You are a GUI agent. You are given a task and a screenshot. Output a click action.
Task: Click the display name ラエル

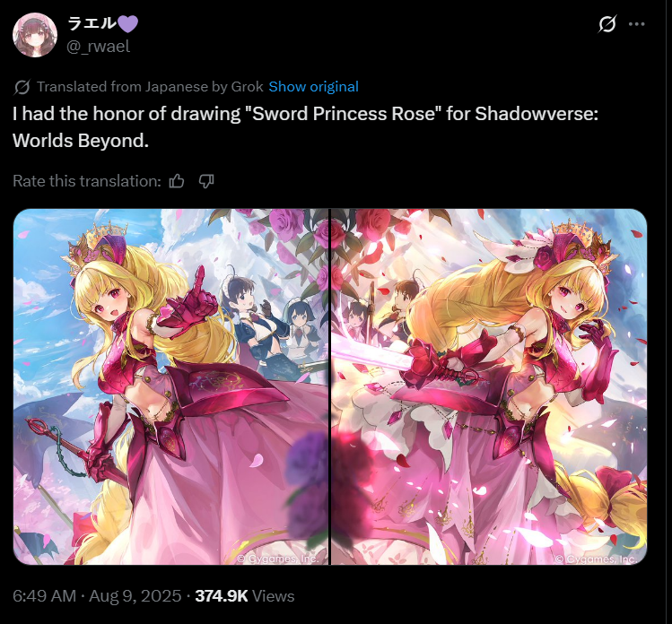click(92, 23)
